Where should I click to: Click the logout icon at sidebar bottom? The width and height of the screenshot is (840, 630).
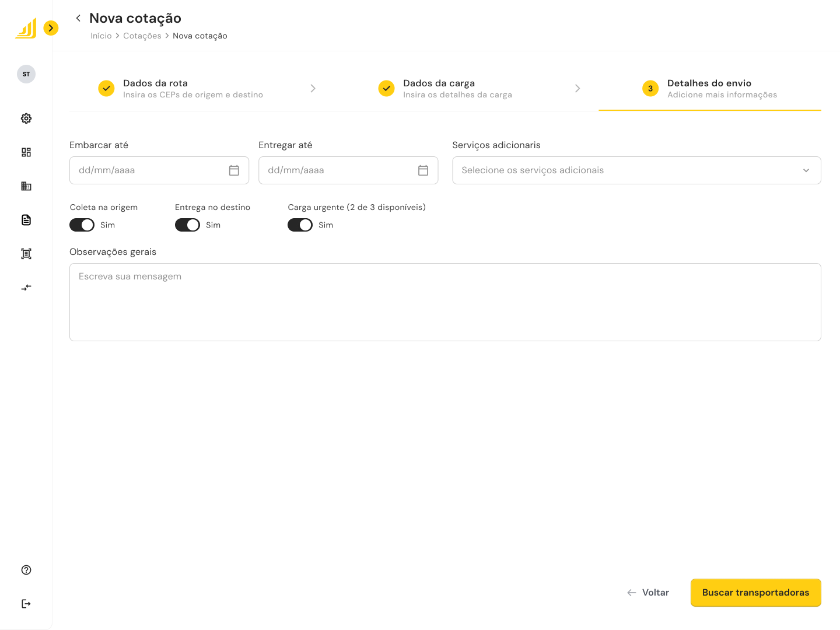point(26,604)
